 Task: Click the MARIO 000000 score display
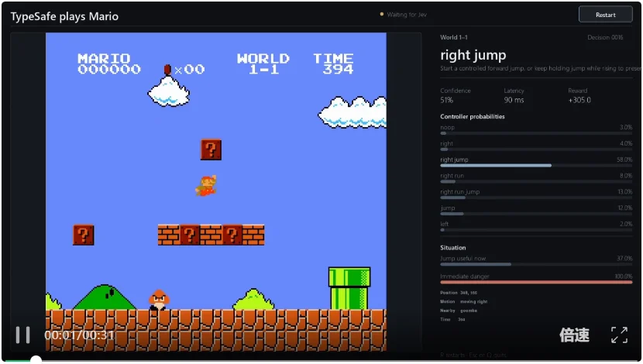click(109, 64)
